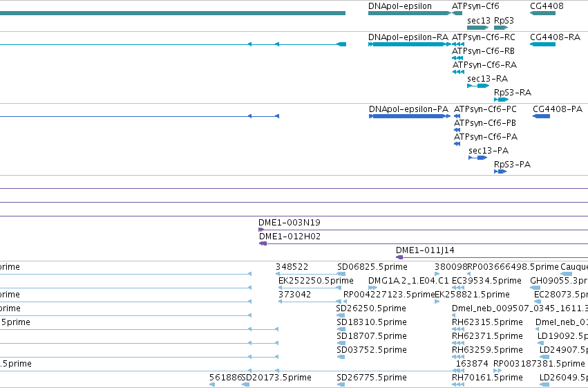Screen dimensions: 588x388
Task: Select the CG4408 gene label
Action: tap(547, 6)
